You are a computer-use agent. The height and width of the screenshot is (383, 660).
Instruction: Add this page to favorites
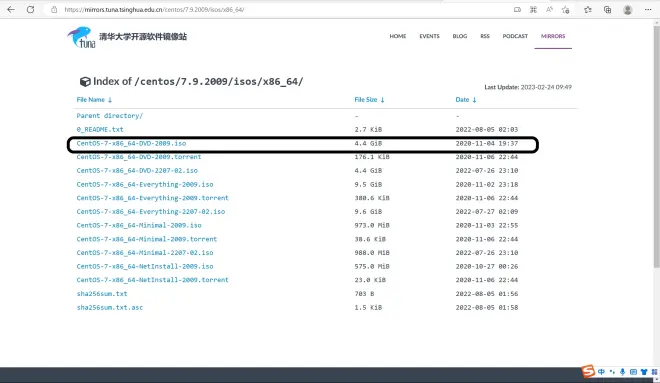565,9
